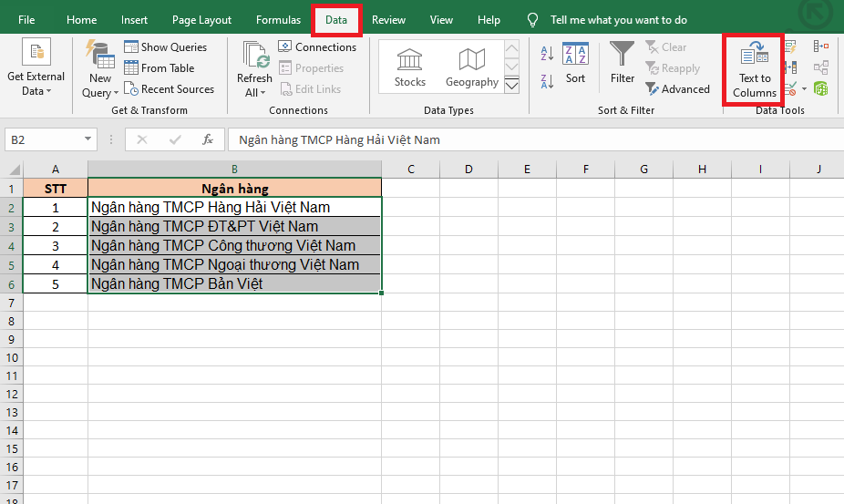
Task: Click Consolidate icon in Data Tools
Action: tap(821, 46)
